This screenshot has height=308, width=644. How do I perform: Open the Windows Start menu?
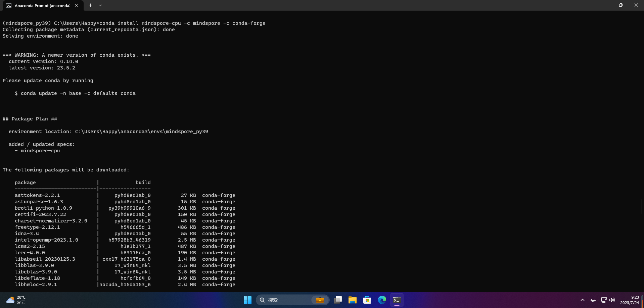coord(247,300)
